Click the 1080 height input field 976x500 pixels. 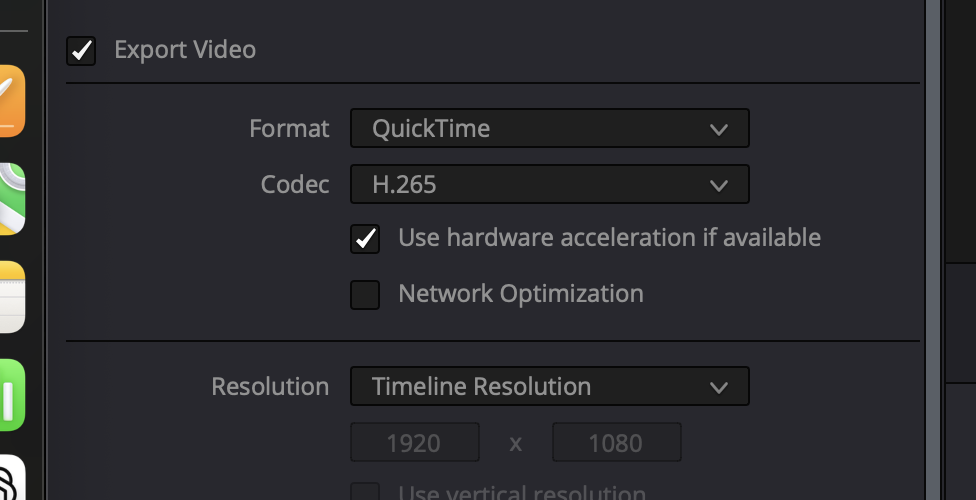pos(617,443)
